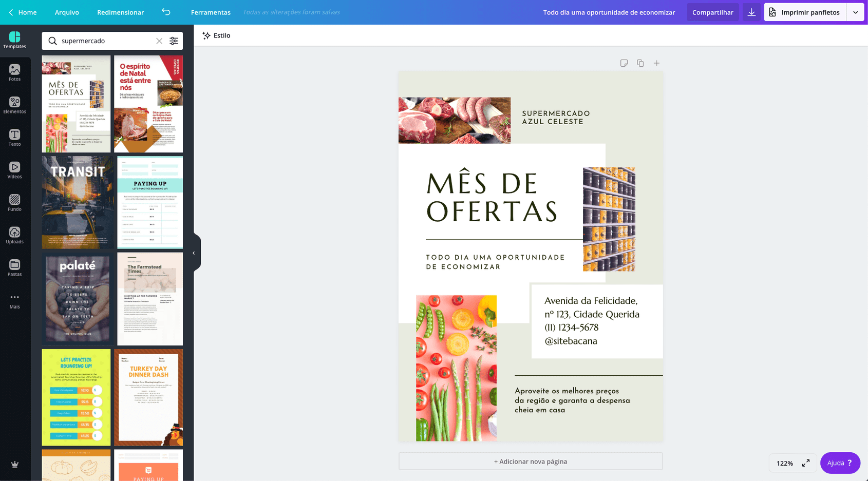Clear the supermercado search text
This screenshot has width=868, height=481.
click(x=159, y=41)
